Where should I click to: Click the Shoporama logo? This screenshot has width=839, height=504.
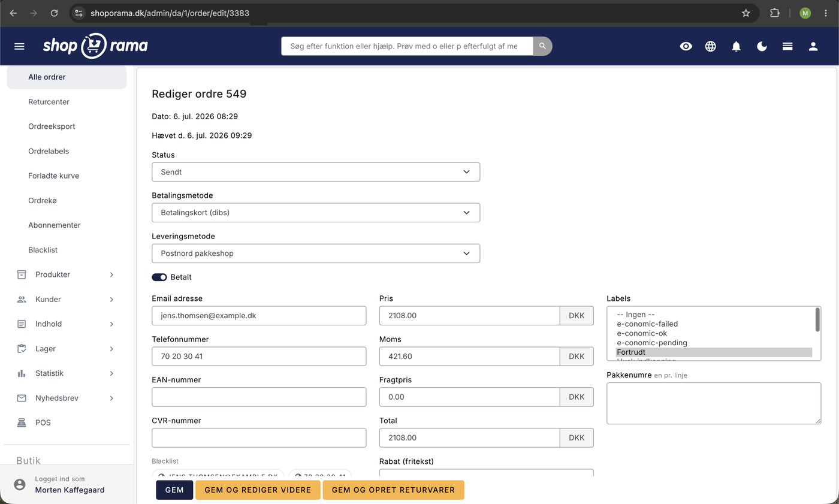click(x=95, y=46)
